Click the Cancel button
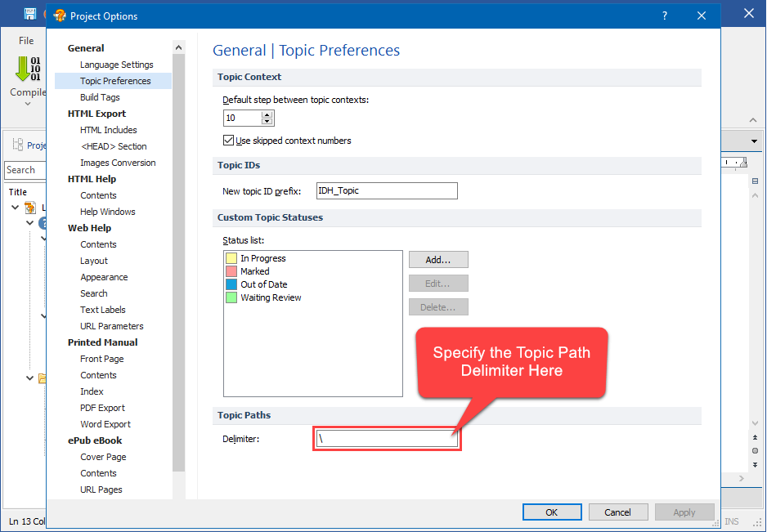This screenshot has width=767, height=532. [618, 512]
